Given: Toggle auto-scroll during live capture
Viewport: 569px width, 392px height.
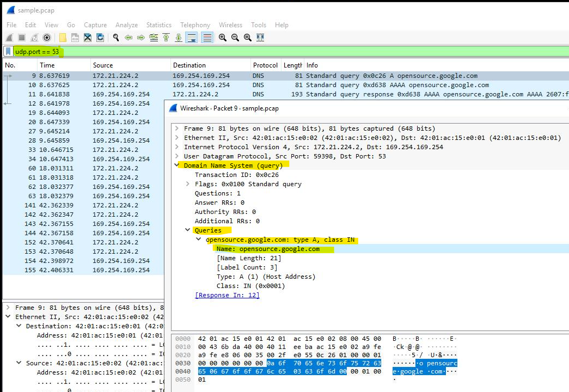Looking at the screenshot, I should (191, 38).
